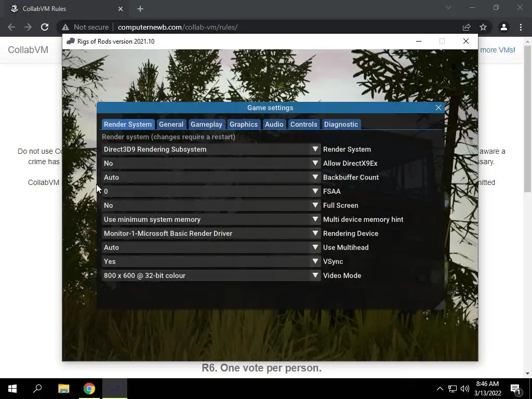Click the CollabVM Rules tab title

click(x=45, y=9)
